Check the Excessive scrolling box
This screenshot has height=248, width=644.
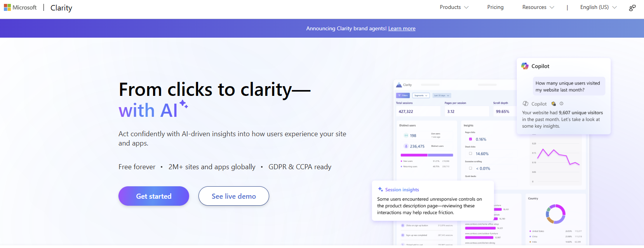(x=470, y=168)
